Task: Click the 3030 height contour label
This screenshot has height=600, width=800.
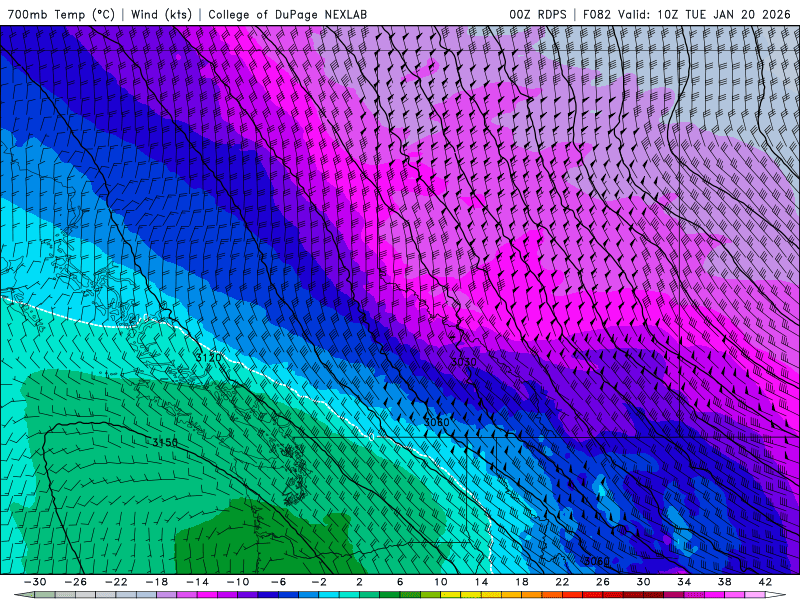Action: pos(464,362)
